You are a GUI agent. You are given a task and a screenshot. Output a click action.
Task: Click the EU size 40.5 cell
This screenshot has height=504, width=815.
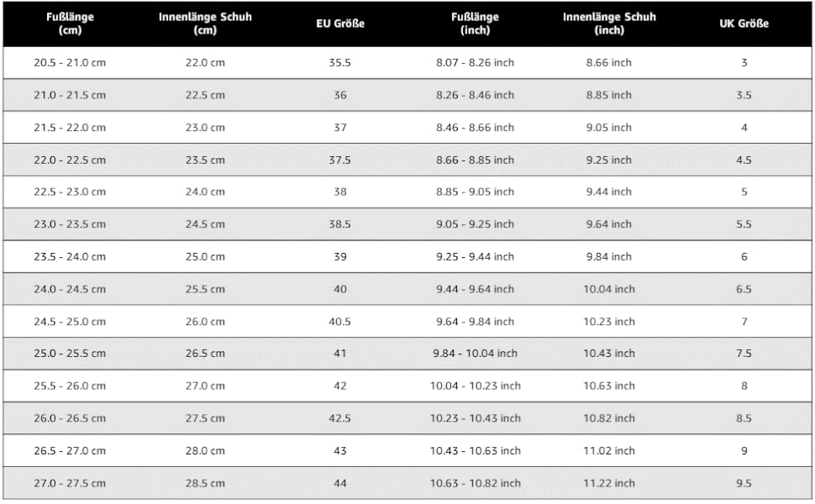[340, 322]
